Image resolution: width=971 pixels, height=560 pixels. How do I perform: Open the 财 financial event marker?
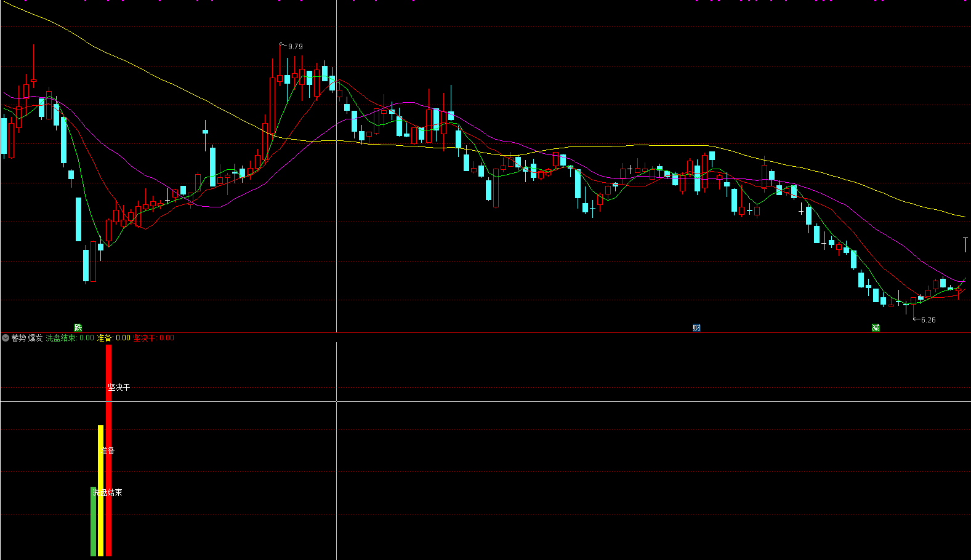click(696, 327)
